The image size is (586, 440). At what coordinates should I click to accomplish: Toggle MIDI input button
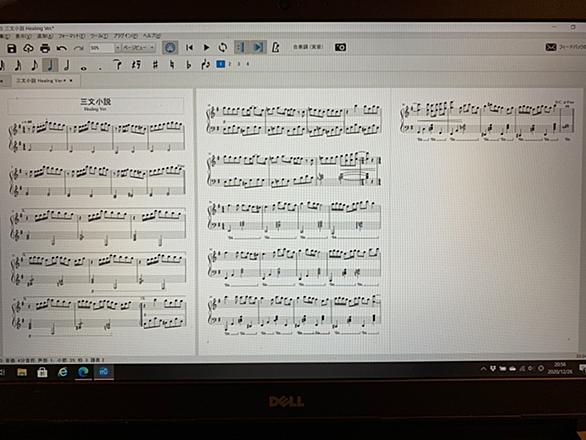point(170,47)
